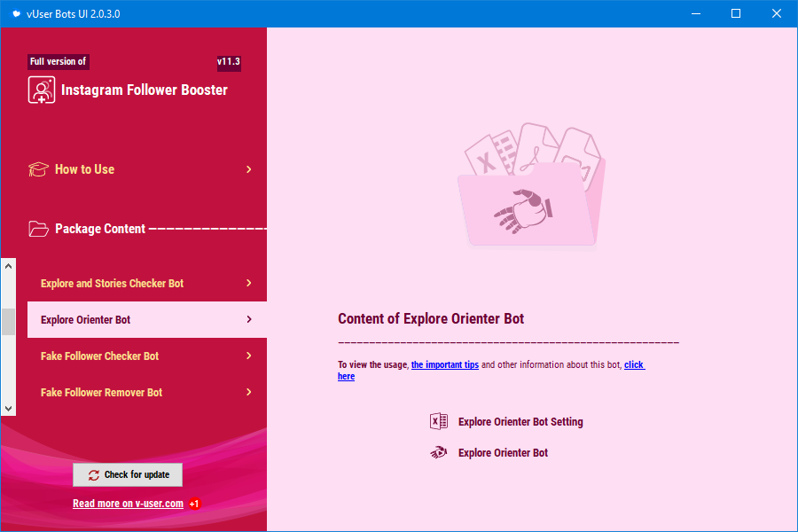
Task: Click the folder with robot hand illustration
Action: pos(532,184)
